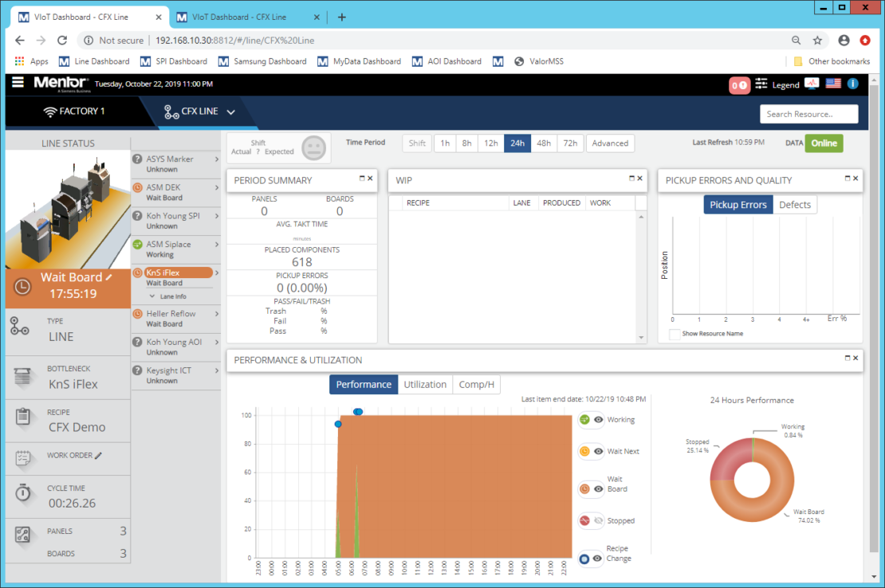Open the CFX LINE dropdown

pos(230,112)
